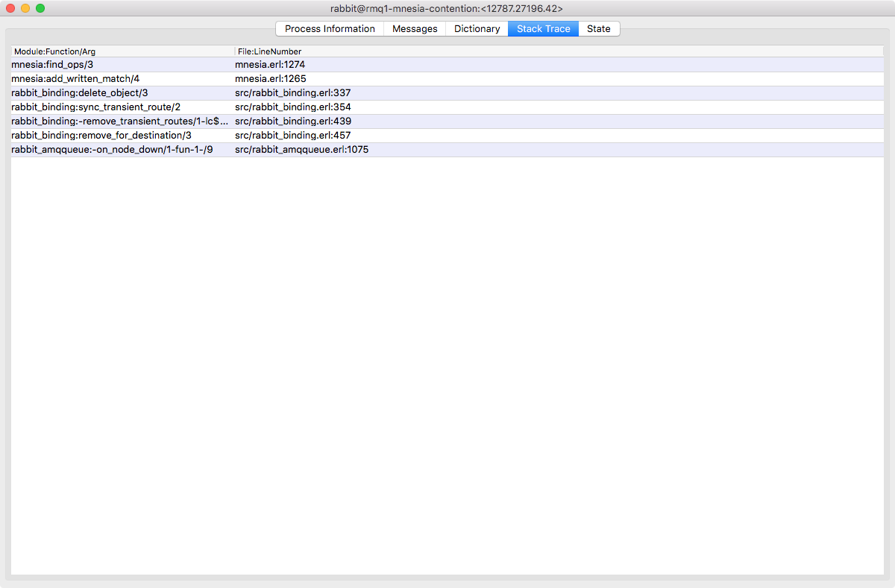Select the mnesia:add_written_match/4 row
Screen dimensions: 895x588
click(447, 79)
